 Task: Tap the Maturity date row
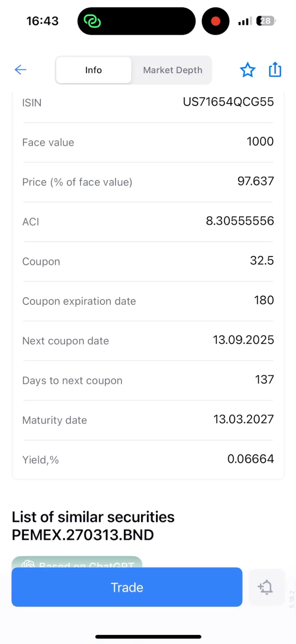148,420
